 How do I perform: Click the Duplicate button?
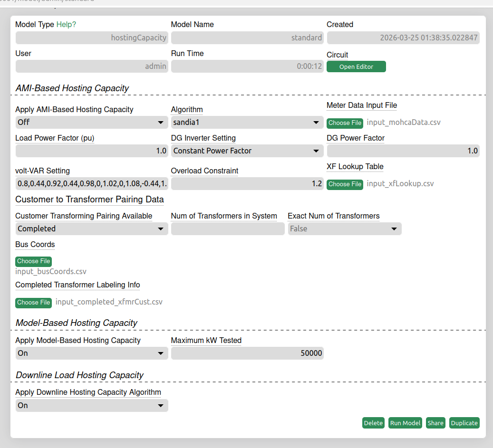[x=464, y=423]
